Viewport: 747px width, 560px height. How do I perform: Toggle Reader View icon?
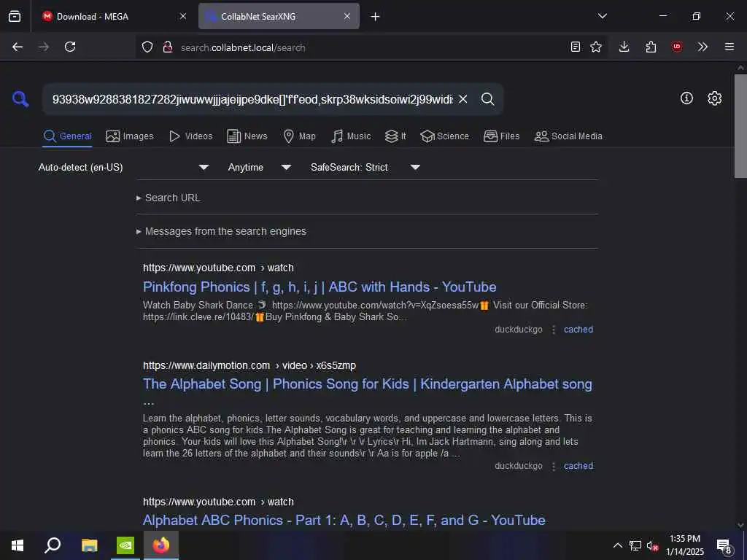(576, 47)
